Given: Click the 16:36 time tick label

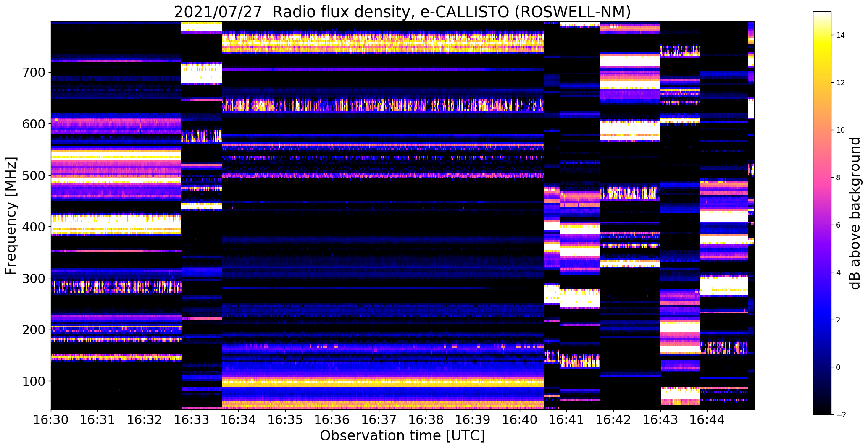Looking at the screenshot, I should [332, 419].
